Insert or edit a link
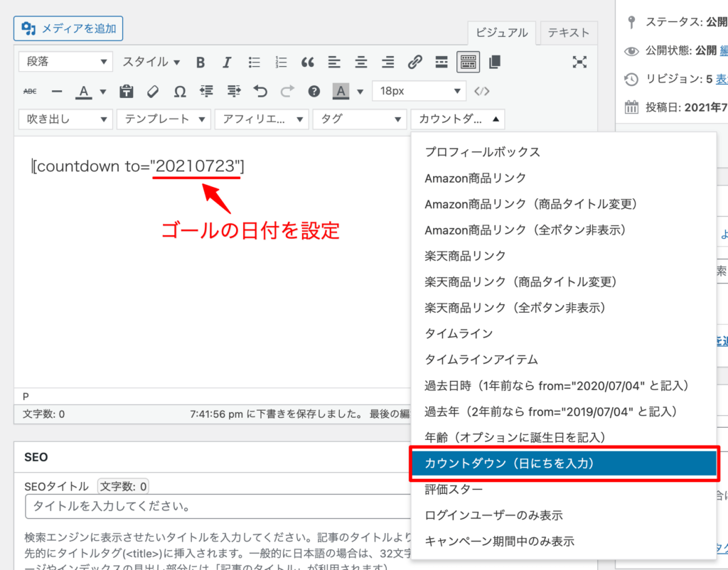 tap(414, 63)
